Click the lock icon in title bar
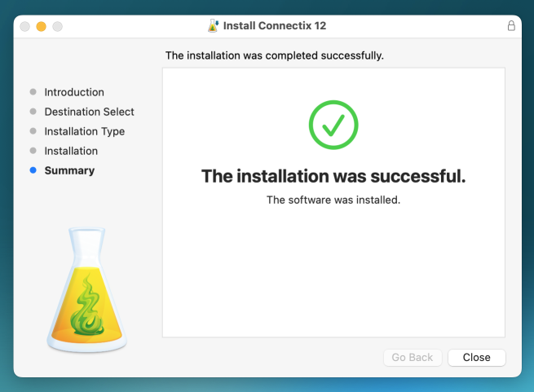The width and height of the screenshot is (534, 392). [511, 26]
